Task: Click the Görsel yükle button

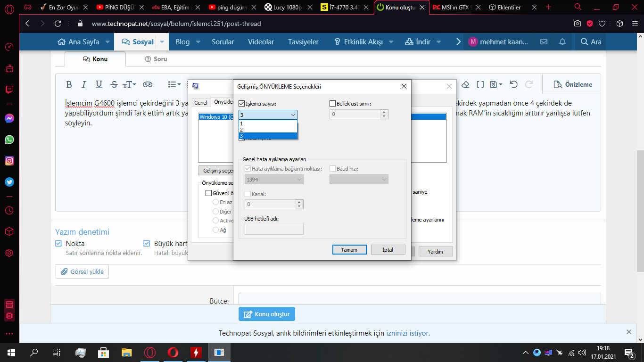Action: (83, 272)
